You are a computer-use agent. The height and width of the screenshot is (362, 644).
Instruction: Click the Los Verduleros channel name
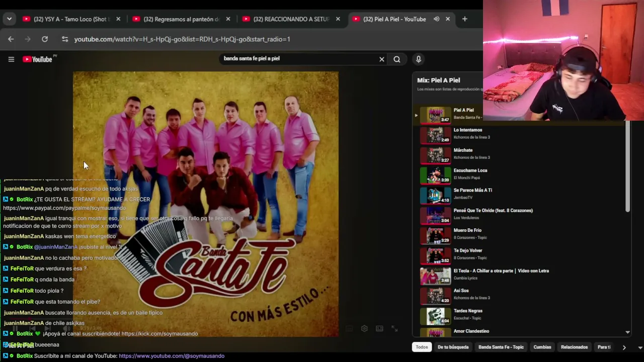pos(466,218)
